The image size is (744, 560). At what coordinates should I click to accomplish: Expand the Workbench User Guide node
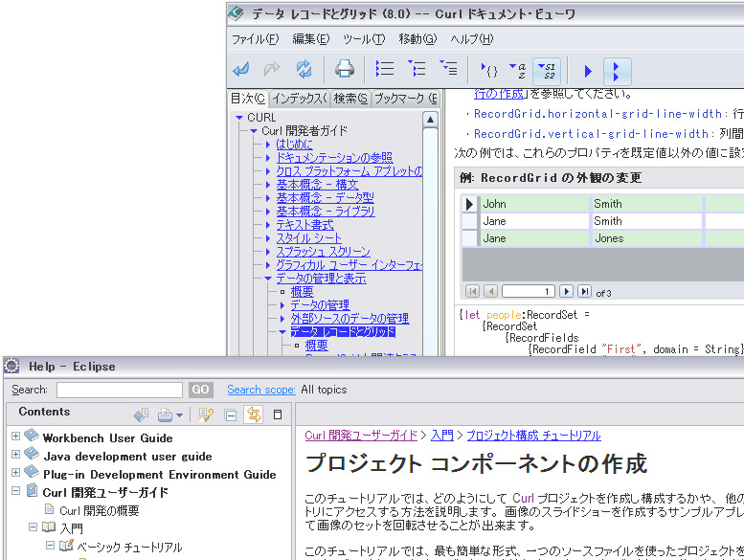pyautogui.click(x=15, y=437)
